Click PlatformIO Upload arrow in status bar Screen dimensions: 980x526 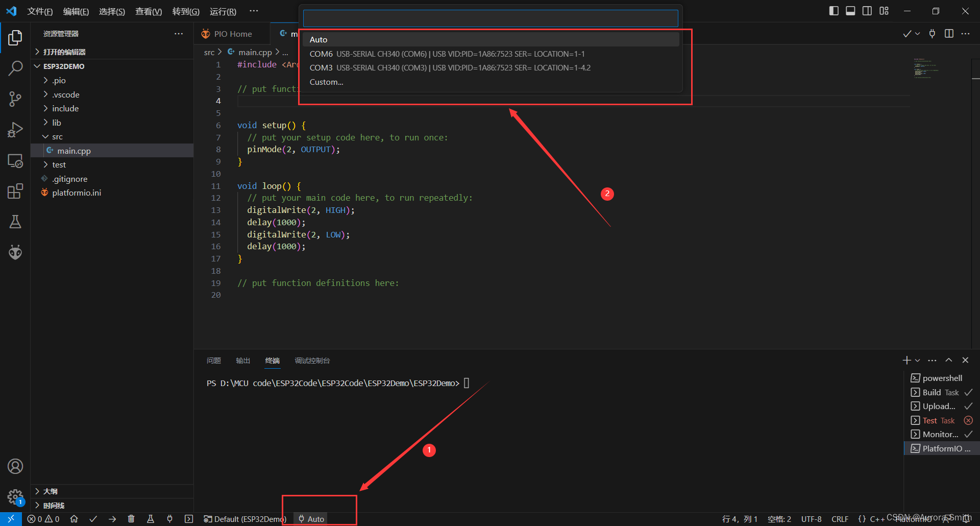tap(112, 519)
